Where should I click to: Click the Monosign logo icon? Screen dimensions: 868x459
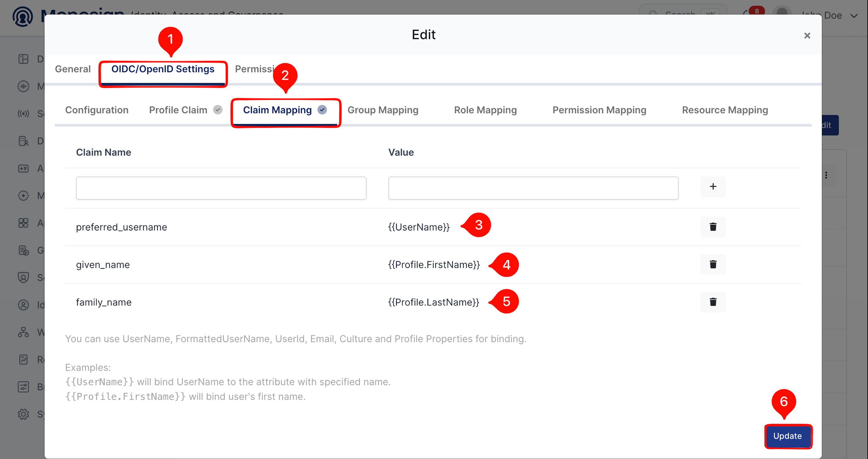[x=23, y=16]
